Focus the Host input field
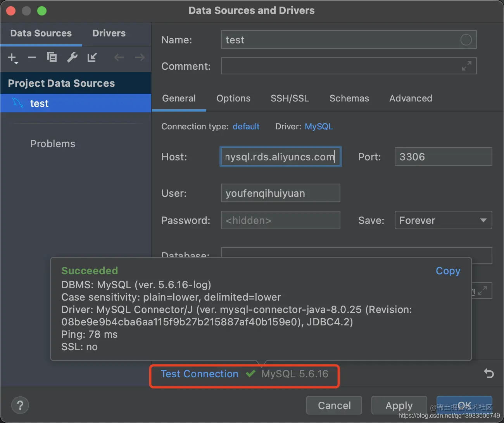 (281, 156)
